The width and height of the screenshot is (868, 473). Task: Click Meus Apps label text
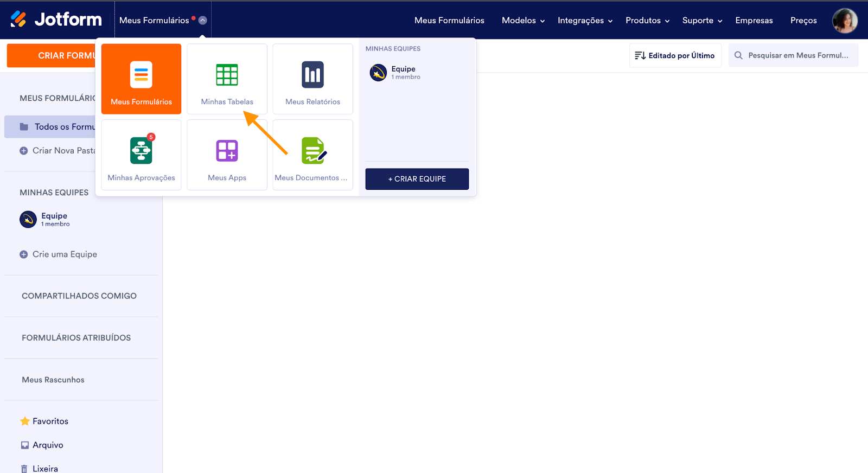pos(227,178)
